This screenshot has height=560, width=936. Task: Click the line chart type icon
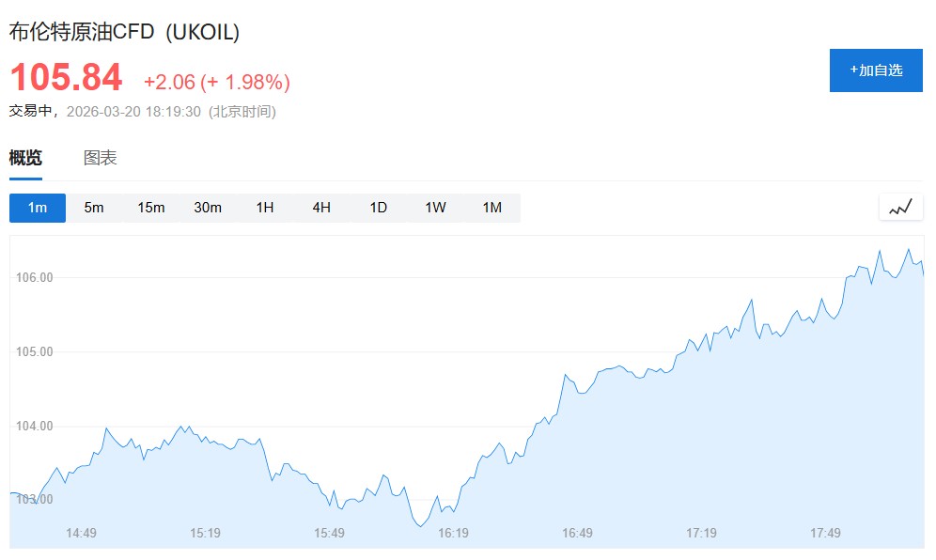(900, 208)
